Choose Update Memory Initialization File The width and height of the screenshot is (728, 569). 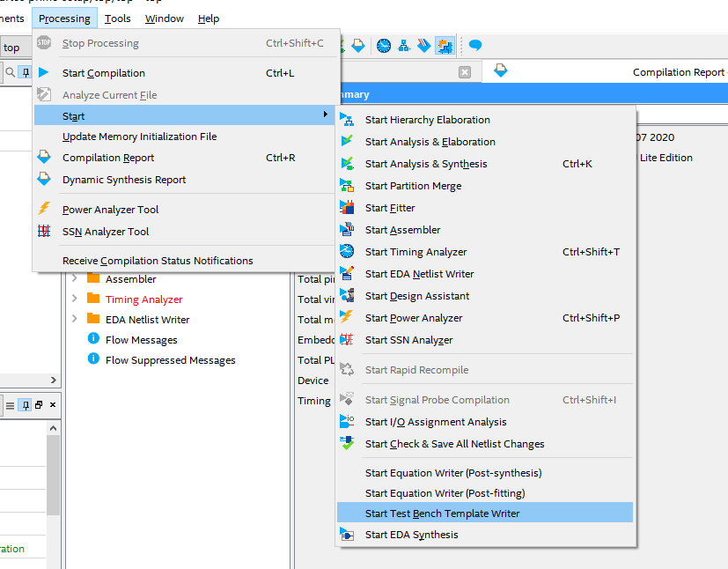coord(185,137)
